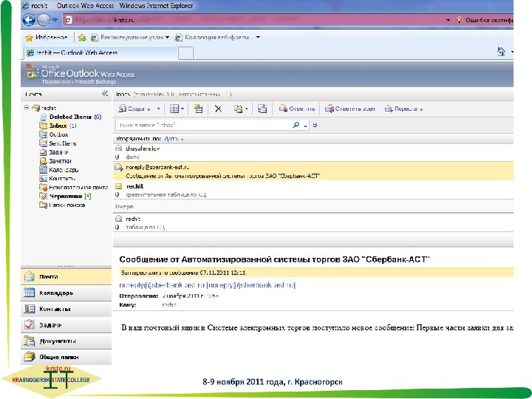Click the certificate error shield icon
Viewport: 532px width, 399px height.
click(460, 20)
